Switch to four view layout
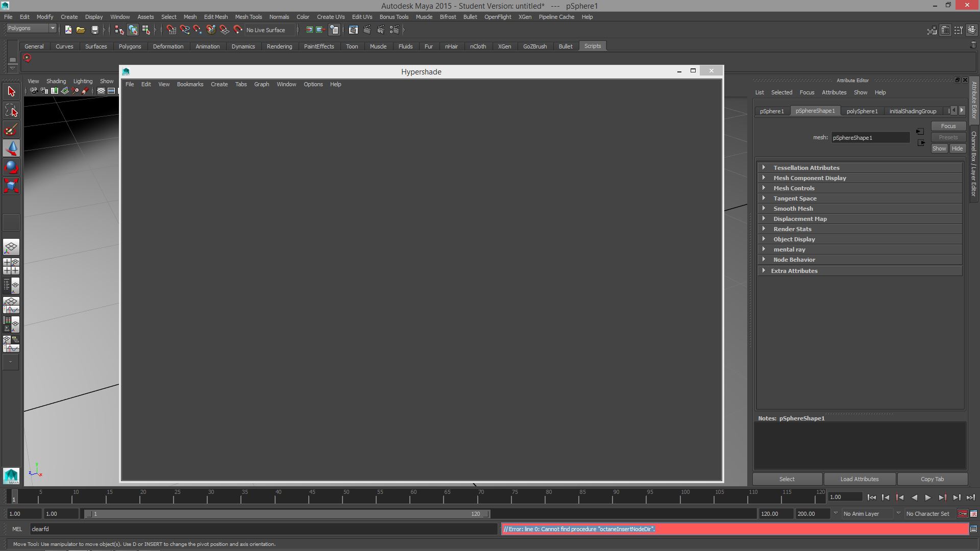This screenshot has height=551, width=980. tap(11, 266)
